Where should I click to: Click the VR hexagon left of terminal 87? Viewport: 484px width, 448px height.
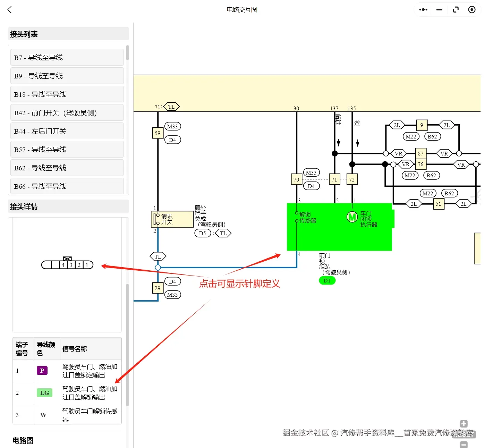click(399, 153)
